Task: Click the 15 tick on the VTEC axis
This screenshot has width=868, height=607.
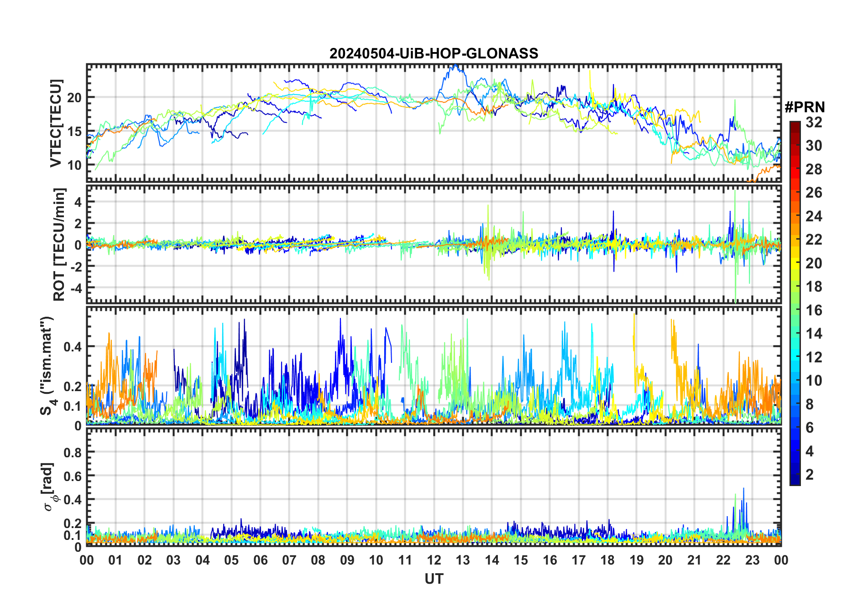Action: click(74, 132)
